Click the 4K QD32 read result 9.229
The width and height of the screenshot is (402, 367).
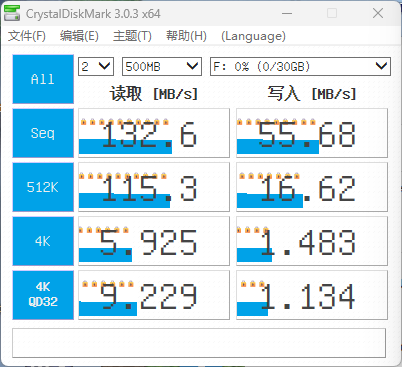pos(154,295)
